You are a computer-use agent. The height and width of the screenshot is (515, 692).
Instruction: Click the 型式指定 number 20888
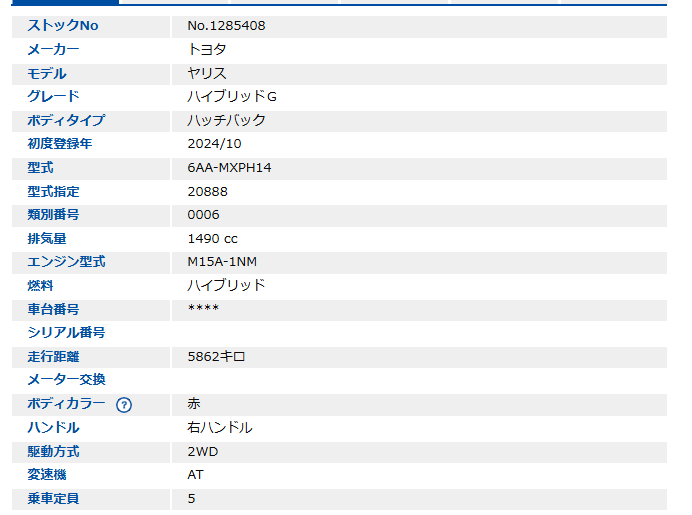[207, 191]
